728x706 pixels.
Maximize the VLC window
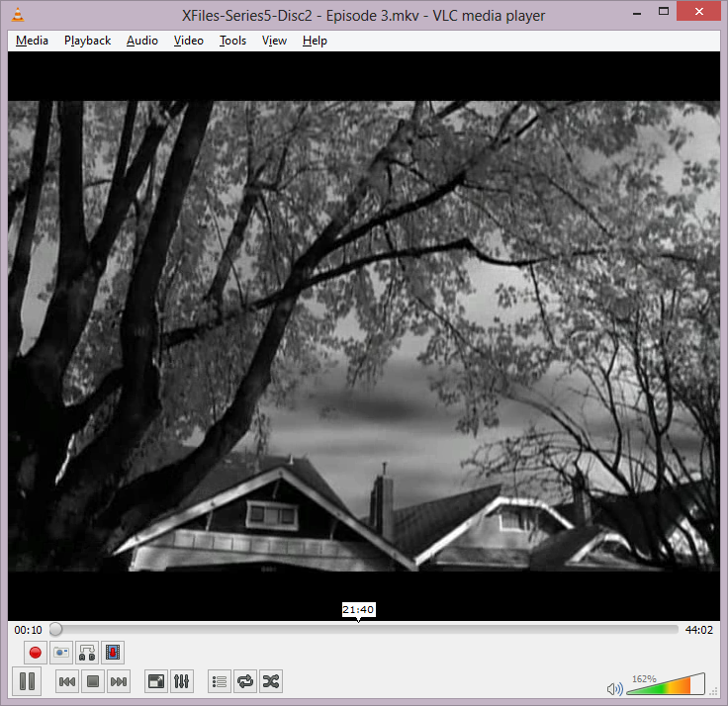[x=664, y=12]
